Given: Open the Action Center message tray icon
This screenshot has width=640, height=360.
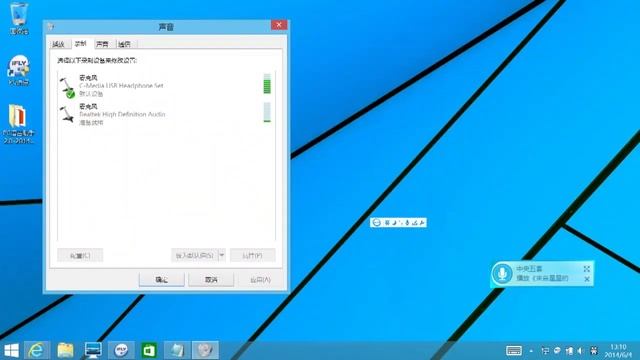Looking at the screenshot, I should [x=557, y=351].
